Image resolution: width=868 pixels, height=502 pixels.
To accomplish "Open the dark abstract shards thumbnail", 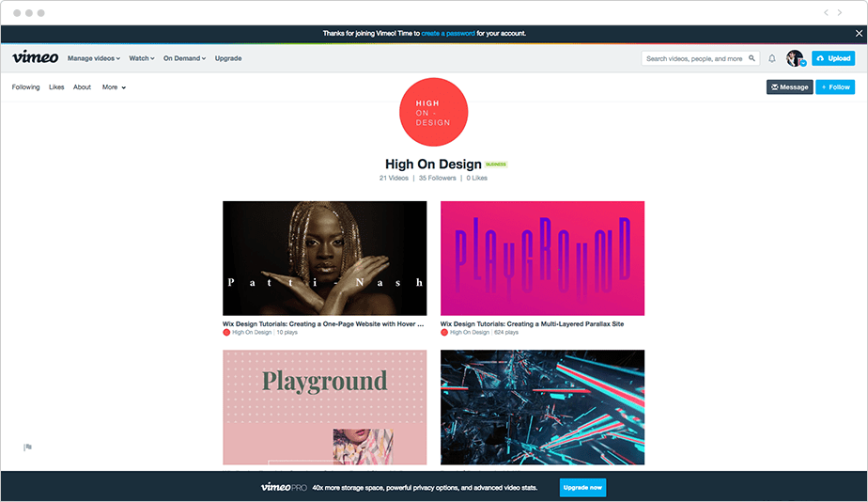I will [543, 407].
